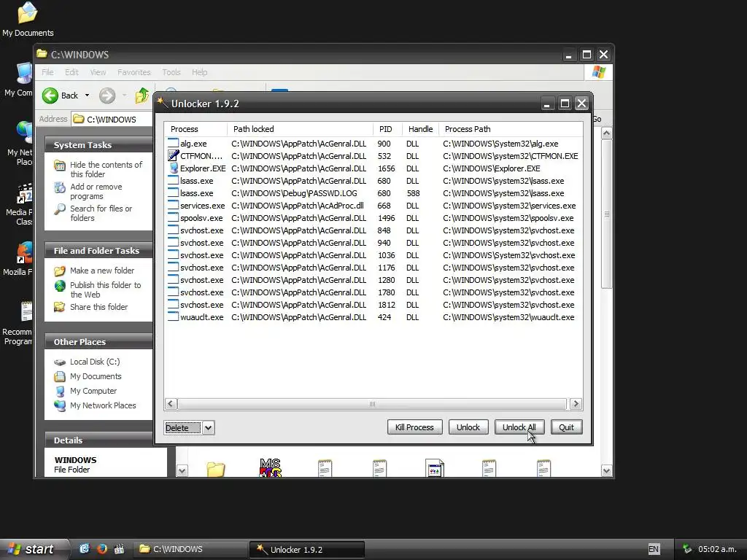The image size is (747, 560).
Task: Open the File menu in Explorer
Action: [47, 72]
